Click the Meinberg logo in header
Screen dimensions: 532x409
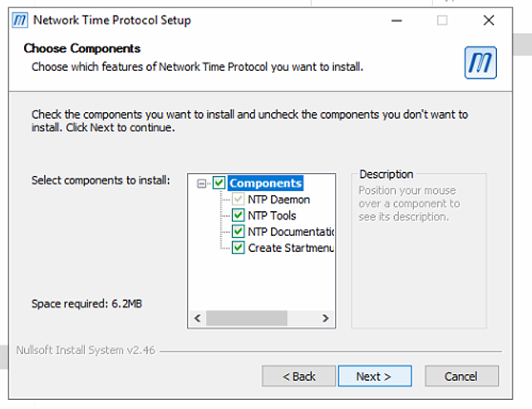(480, 63)
